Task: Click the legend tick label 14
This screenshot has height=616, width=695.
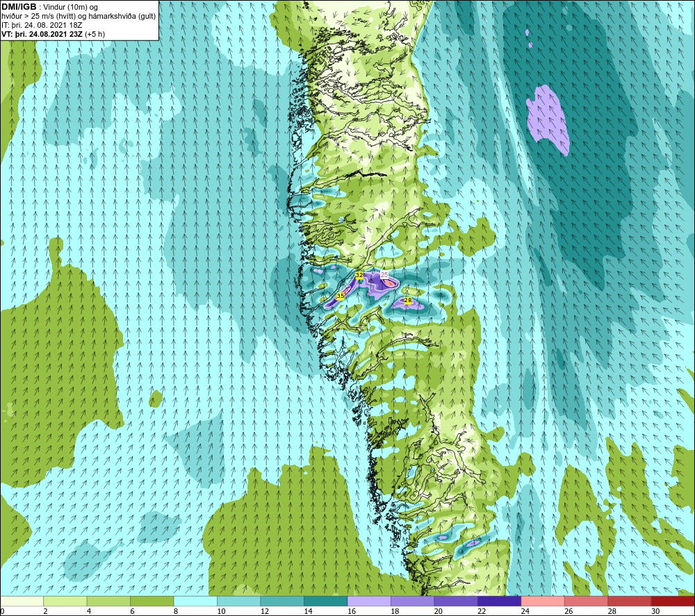Action: (x=308, y=611)
